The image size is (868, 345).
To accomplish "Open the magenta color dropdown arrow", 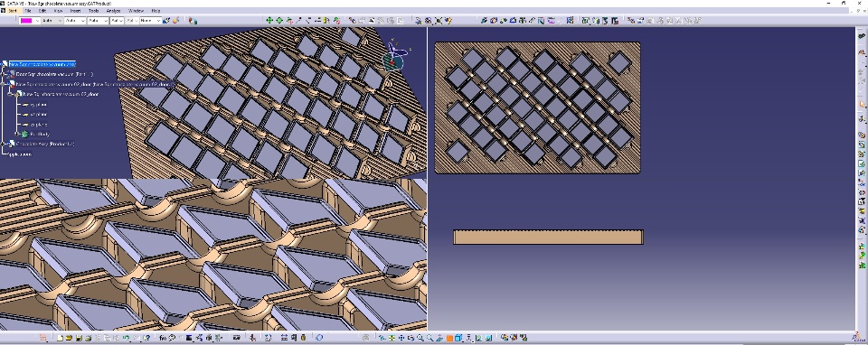I will [37, 21].
